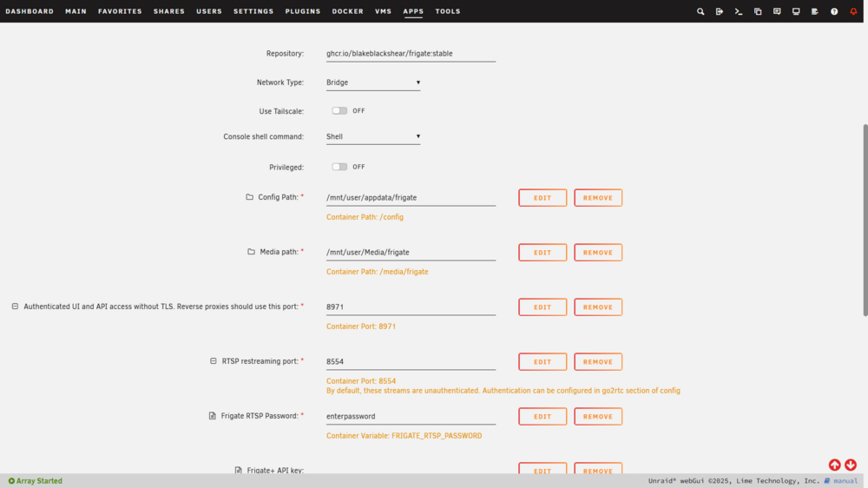Click the 8554 RTSP port input field
The image size is (868, 488).
(411, 362)
